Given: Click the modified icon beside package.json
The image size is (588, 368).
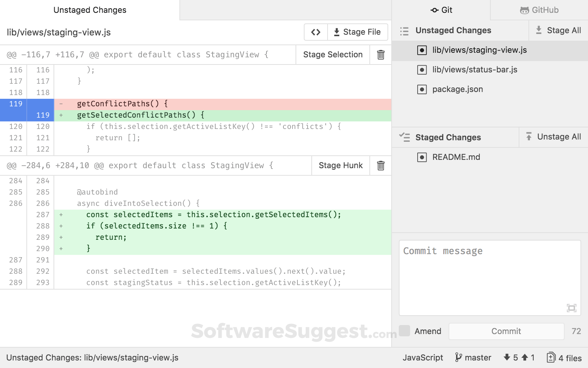Looking at the screenshot, I should pos(422,89).
